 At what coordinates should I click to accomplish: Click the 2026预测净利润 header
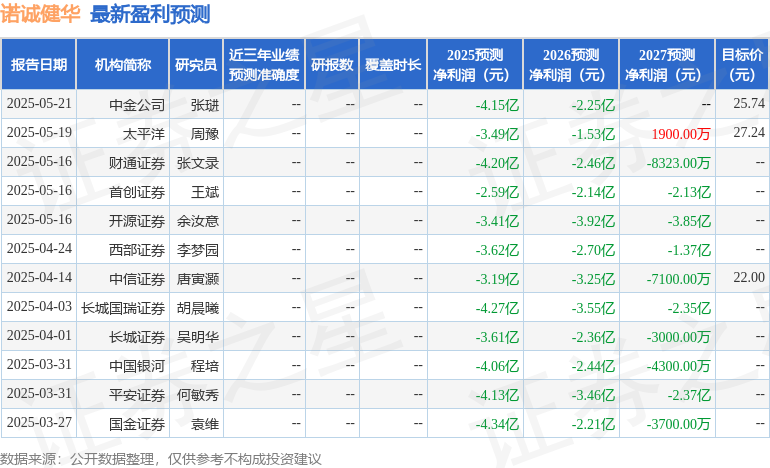point(571,64)
